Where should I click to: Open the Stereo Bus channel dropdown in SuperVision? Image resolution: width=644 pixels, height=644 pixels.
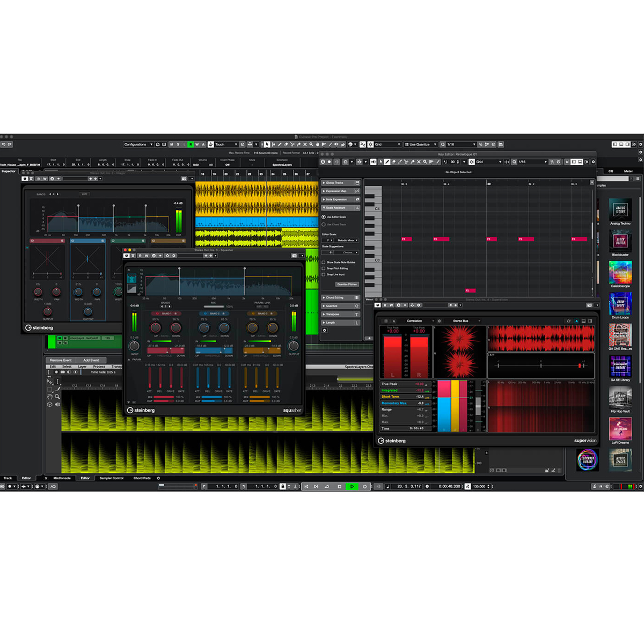(462, 321)
